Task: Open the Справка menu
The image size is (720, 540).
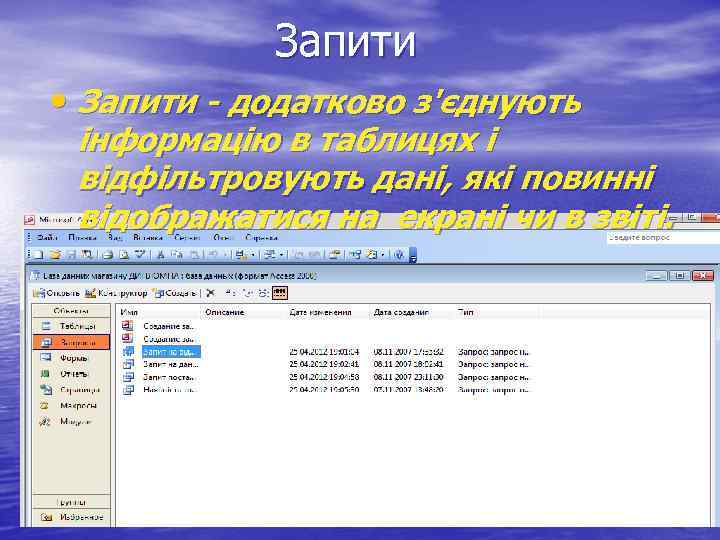Action: point(261,238)
